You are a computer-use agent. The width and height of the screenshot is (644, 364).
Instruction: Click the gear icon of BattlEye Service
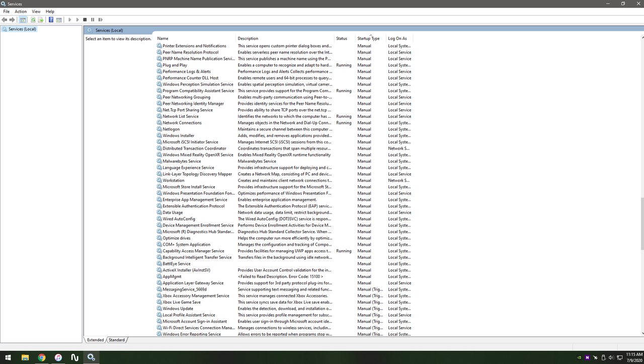159,264
